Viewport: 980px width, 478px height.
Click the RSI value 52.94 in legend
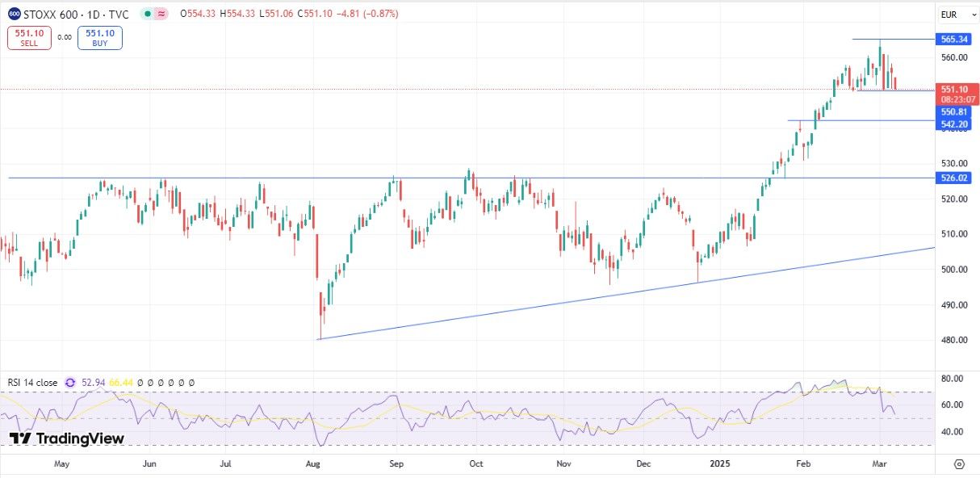94,383
